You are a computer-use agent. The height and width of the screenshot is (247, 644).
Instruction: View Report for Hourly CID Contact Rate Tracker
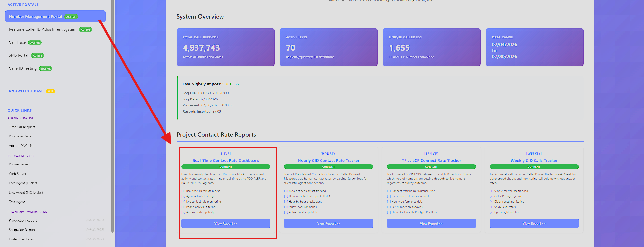coord(328,223)
